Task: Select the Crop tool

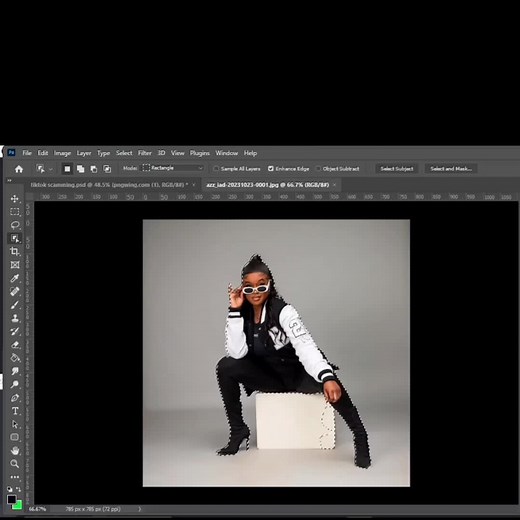Action: coord(15,251)
